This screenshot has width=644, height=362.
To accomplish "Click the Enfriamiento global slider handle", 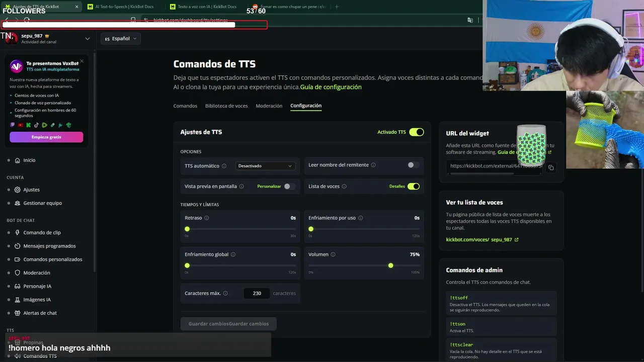I will coord(187,265).
